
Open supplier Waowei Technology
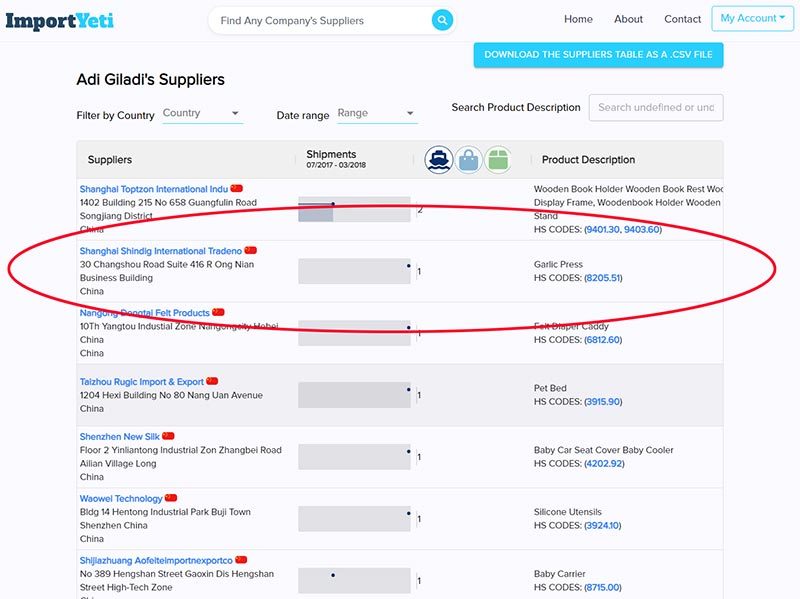tap(121, 498)
